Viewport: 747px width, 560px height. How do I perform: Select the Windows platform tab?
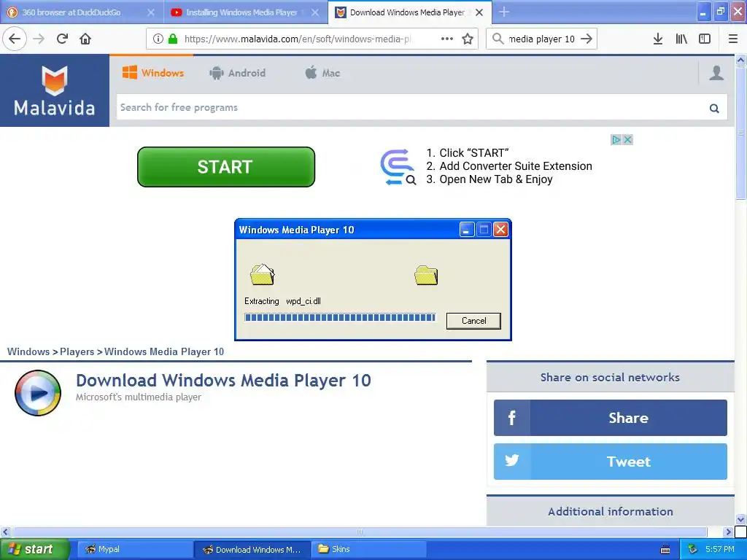(x=153, y=73)
